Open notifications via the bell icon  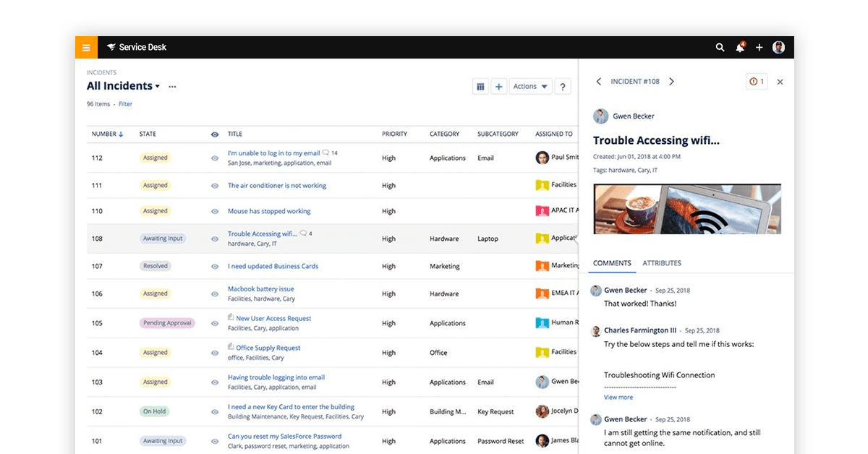tap(739, 47)
